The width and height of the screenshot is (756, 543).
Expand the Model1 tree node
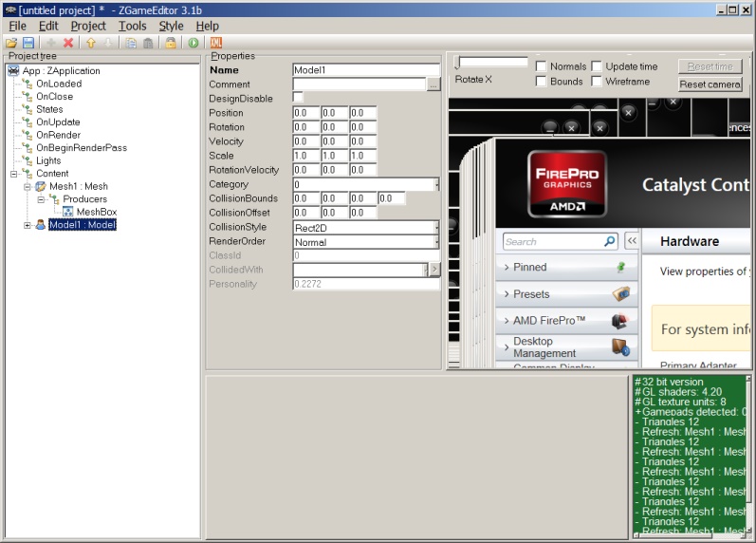tap(28, 225)
